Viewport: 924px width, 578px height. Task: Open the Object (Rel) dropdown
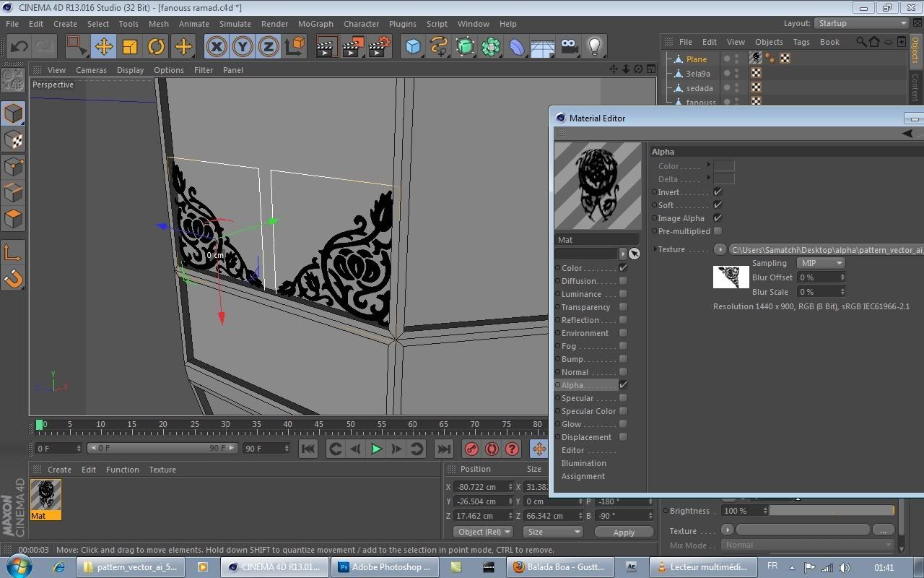point(483,532)
